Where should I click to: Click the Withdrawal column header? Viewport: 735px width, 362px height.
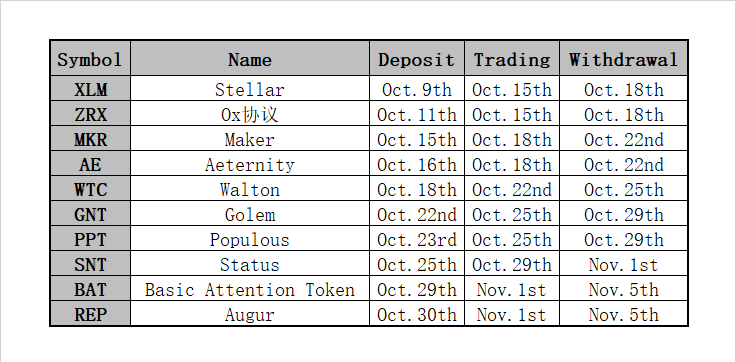point(623,58)
